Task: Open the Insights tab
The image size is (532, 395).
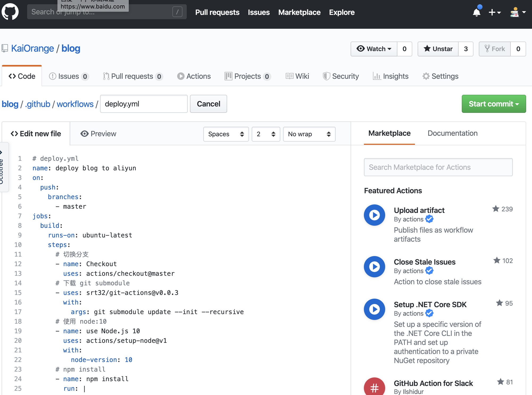Action: 390,76
